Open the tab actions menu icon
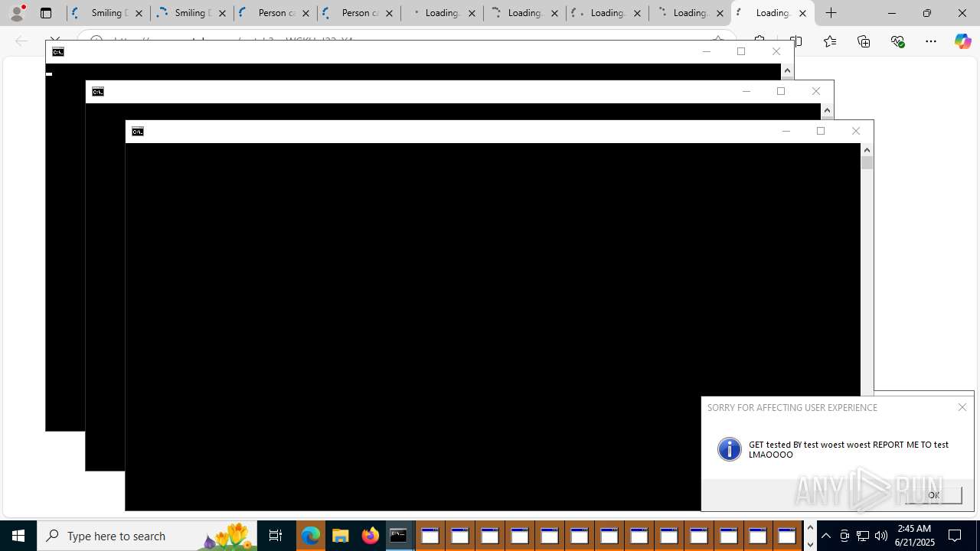Viewport: 980px width, 551px height. point(46,13)
